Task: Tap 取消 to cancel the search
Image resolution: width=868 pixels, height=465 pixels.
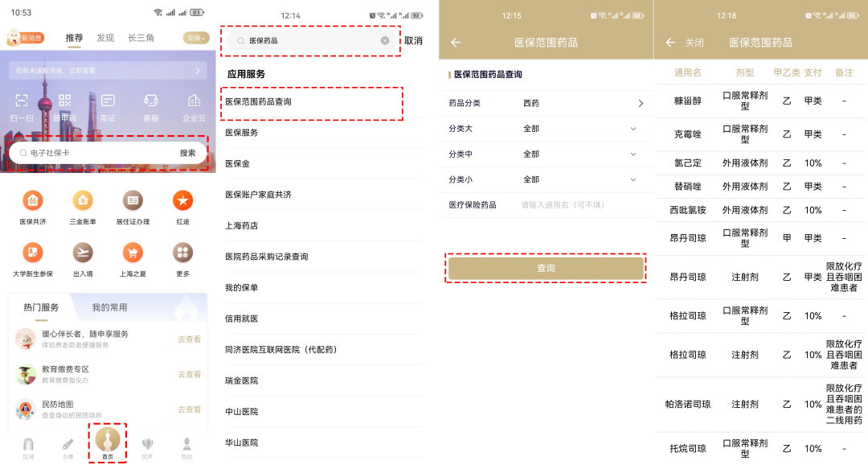Action: pyautogui.click(x=413, y=40)
